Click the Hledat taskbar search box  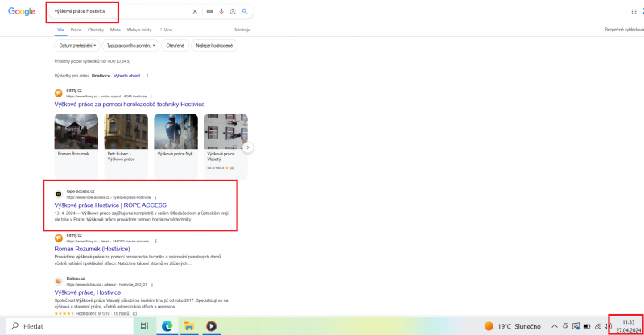(70, 326)
